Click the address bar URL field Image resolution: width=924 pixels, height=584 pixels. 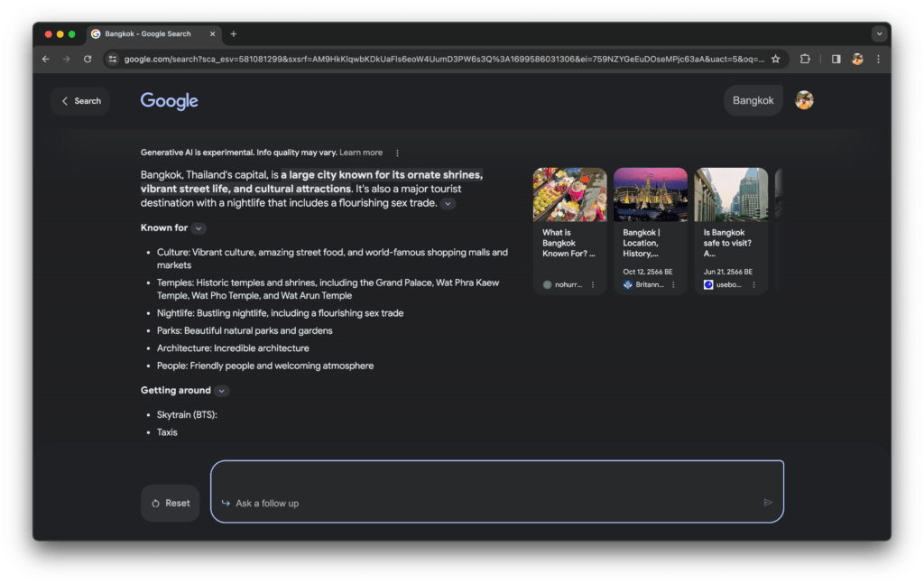click(x=444, y=59)
